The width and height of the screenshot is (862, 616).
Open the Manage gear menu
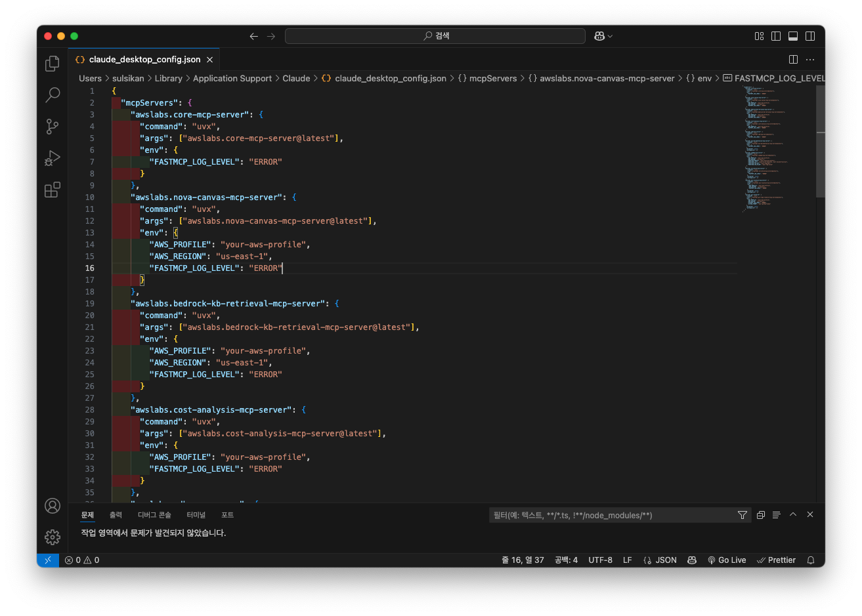[x=53, y=537]
